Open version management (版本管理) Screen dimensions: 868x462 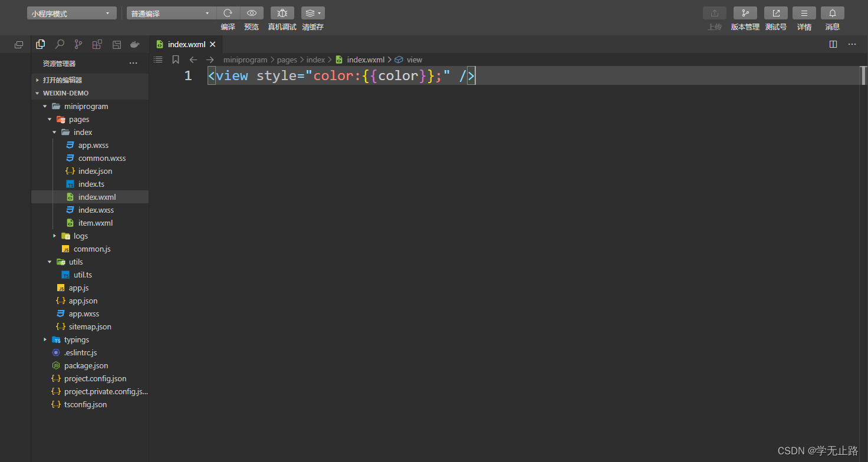coord(745,13)
